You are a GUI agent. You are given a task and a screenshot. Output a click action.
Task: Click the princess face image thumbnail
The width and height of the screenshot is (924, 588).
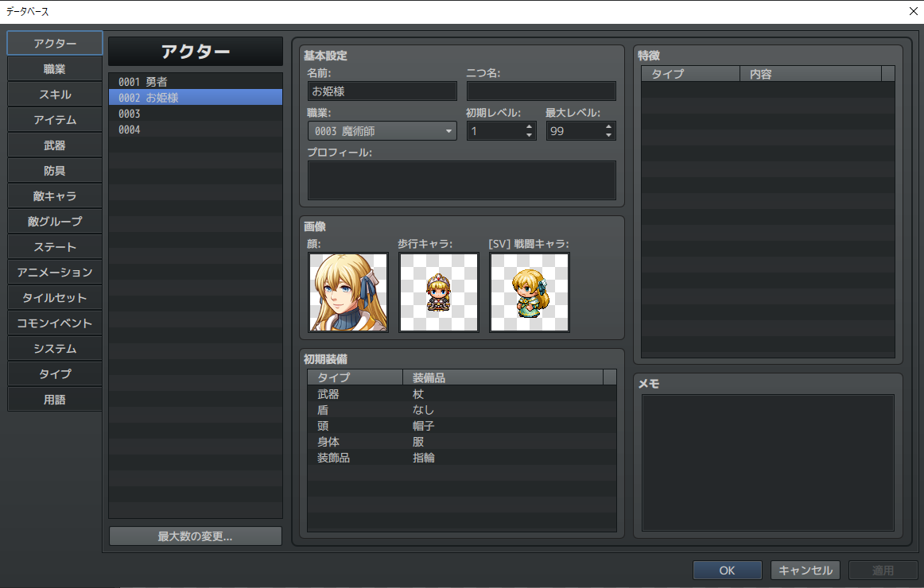(347, 292)
